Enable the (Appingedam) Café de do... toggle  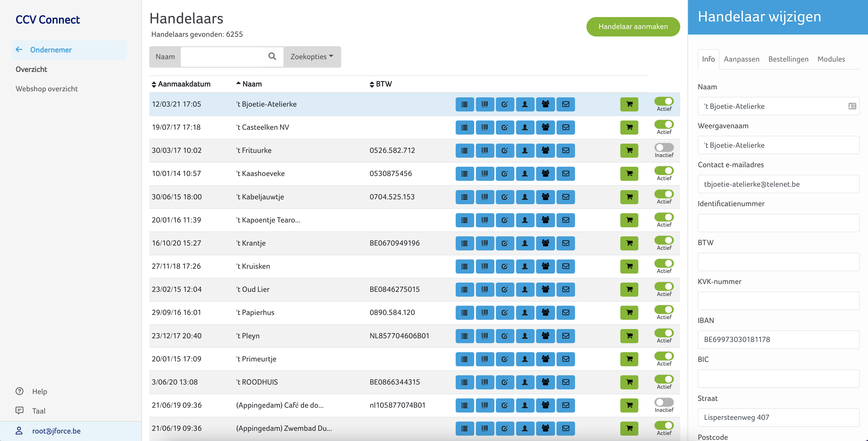tap(664, 402)
